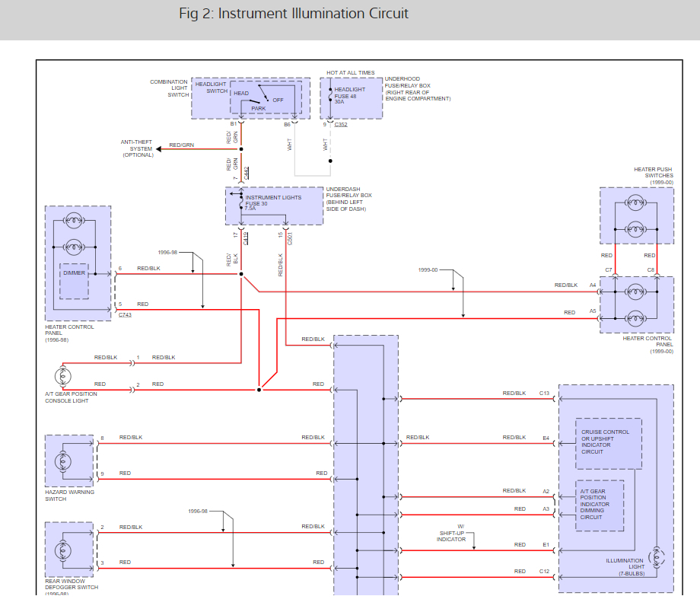This screenshot has height=612, width=700.
Task: Click 'CRUISE CONTROL OR UPSHIFT INDICATOR CIRCUIT' box
Action: tap(609, 444)
